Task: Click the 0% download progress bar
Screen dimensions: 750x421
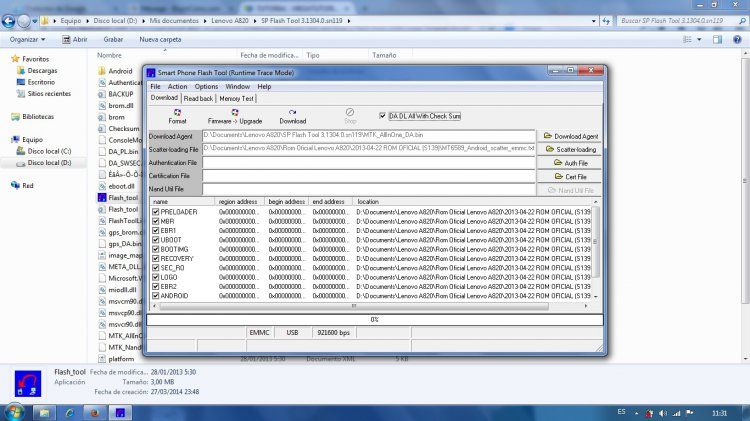Action: click(x=375, y=320)
